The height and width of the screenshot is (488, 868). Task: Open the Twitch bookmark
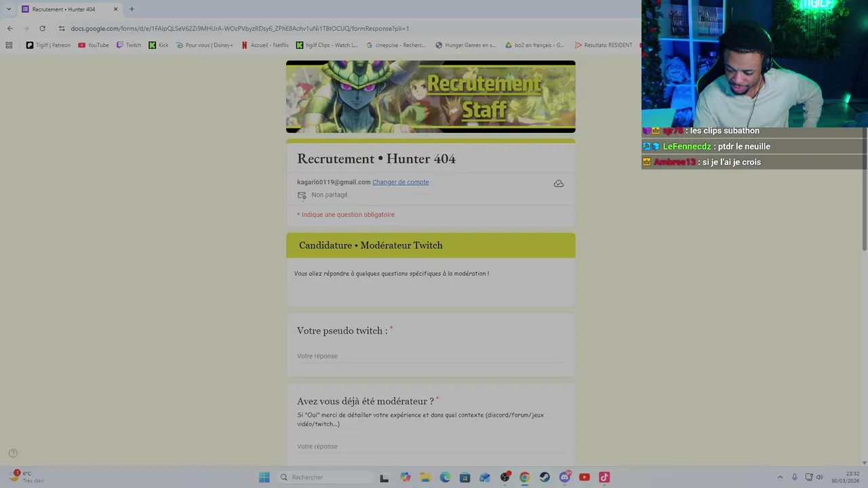pyautogui.click(x=129, y=45)
